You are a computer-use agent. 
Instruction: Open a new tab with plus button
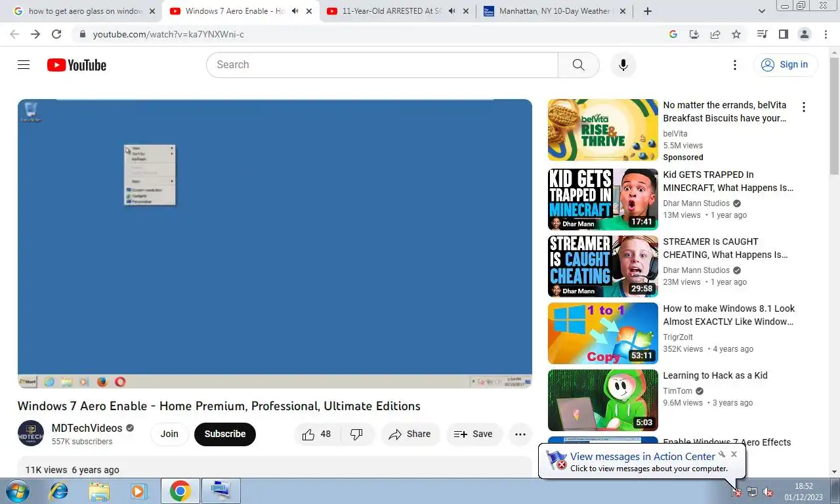point(648,11)
